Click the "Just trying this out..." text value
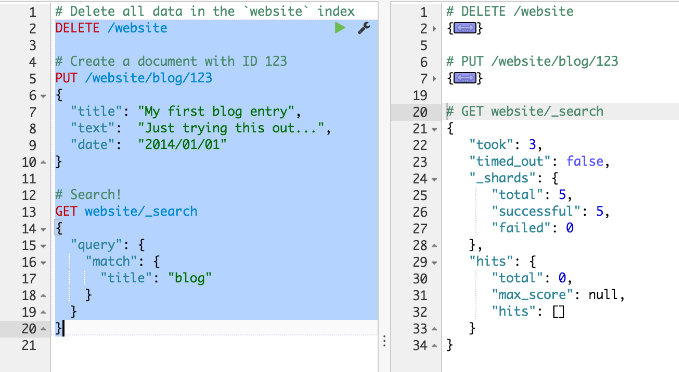Image resolution: width=679 pixels, height=372 pixels. pyautogui.click(x=231, y=128)
